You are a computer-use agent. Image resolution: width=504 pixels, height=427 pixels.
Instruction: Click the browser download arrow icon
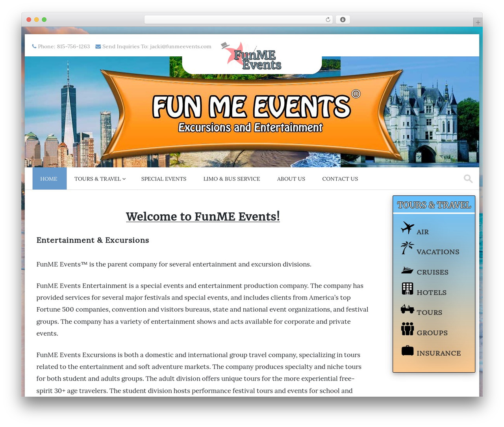[343, 20]
